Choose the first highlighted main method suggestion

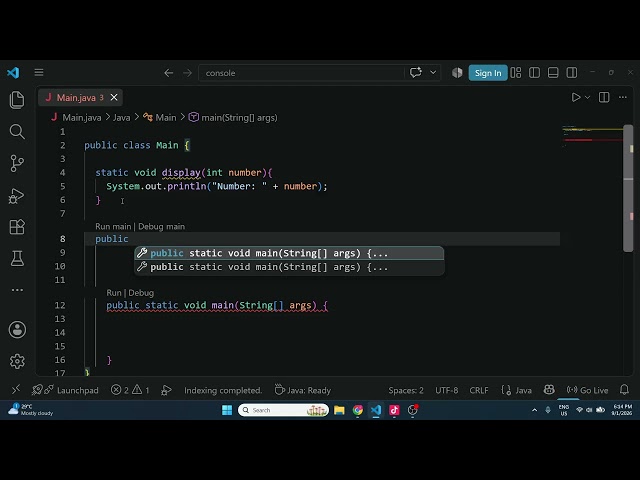point(289,253)
